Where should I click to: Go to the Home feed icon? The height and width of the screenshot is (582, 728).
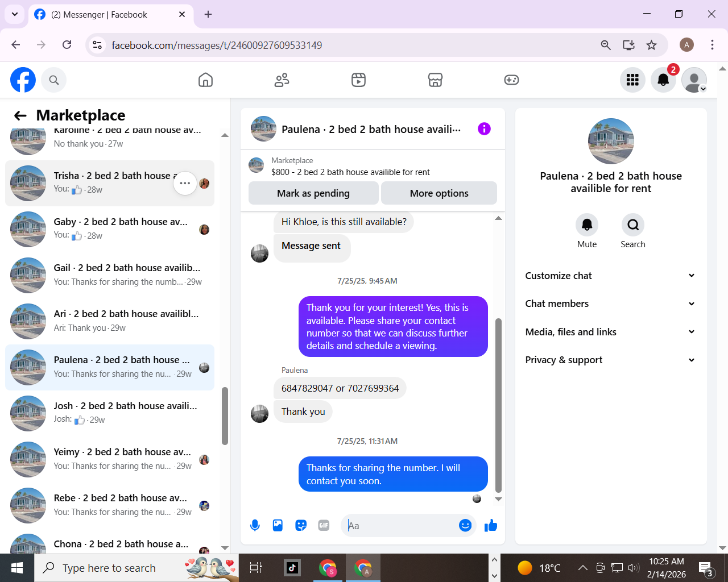pos(205,80)
